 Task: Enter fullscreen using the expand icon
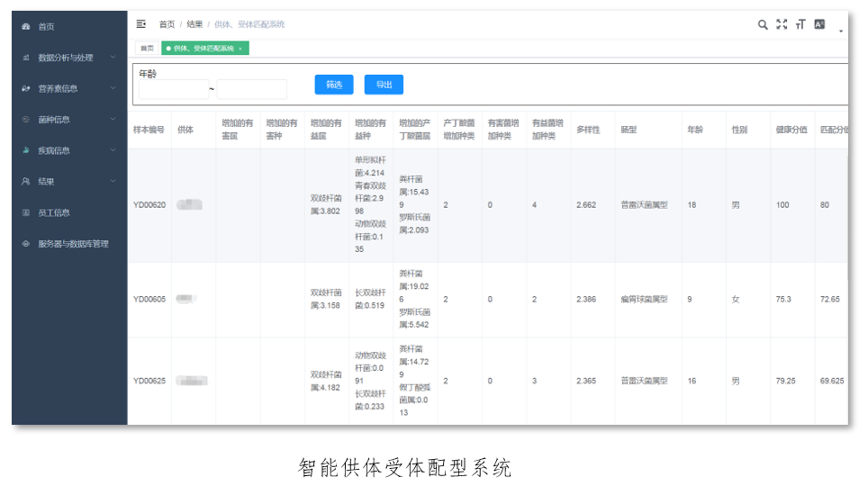[782, 24]
